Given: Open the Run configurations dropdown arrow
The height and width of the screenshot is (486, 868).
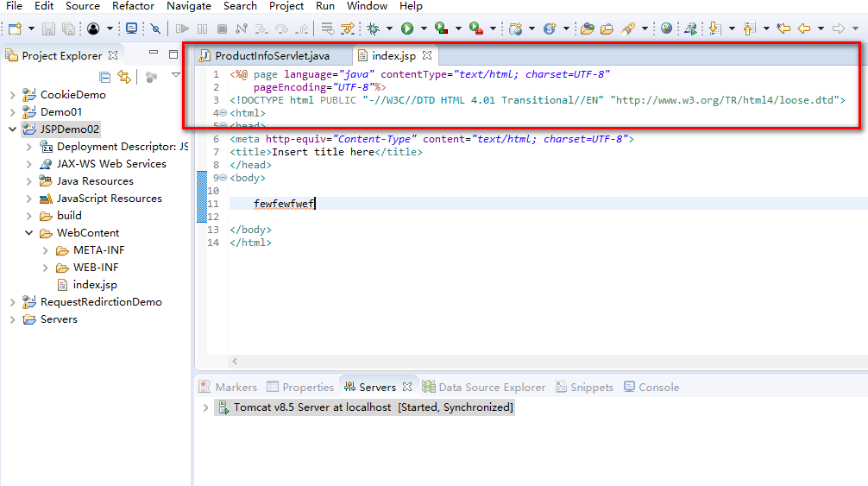Looking at the screenshot, I should point(424,28).
